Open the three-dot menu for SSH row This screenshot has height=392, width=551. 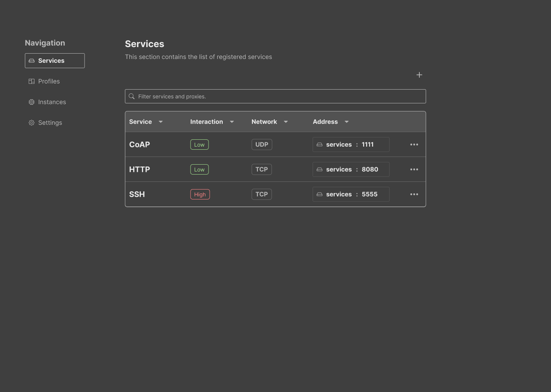point(414,194)
